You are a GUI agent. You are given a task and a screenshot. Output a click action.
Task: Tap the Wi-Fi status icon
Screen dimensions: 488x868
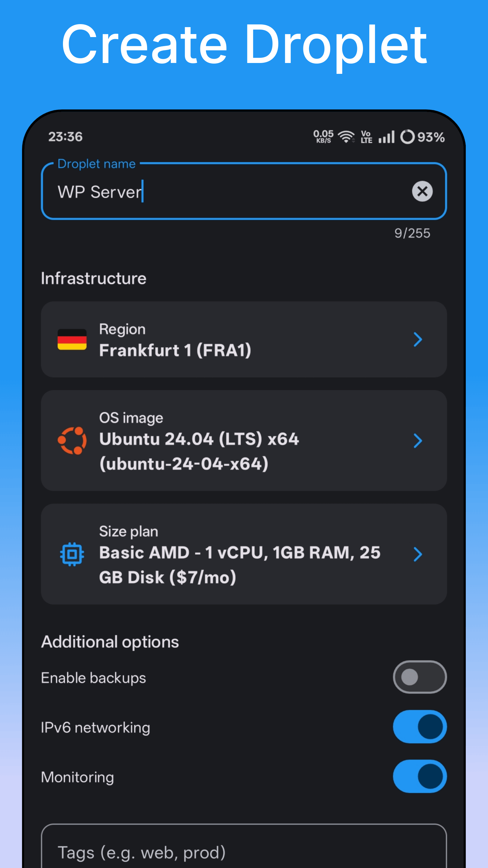(x=346, y=137)
